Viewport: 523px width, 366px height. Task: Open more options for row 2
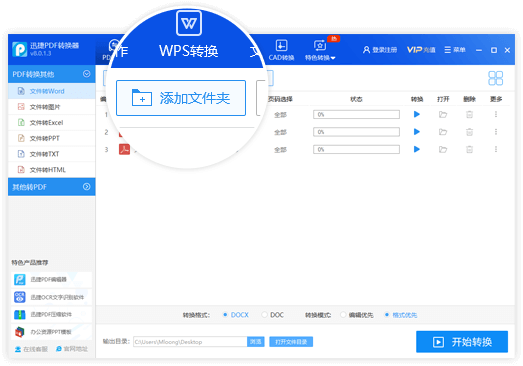[x=496, y=132]
